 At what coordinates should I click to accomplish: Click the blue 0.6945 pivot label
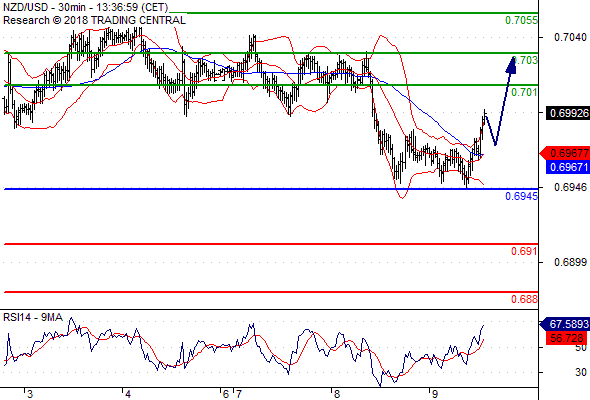click(x=521, y=196)
